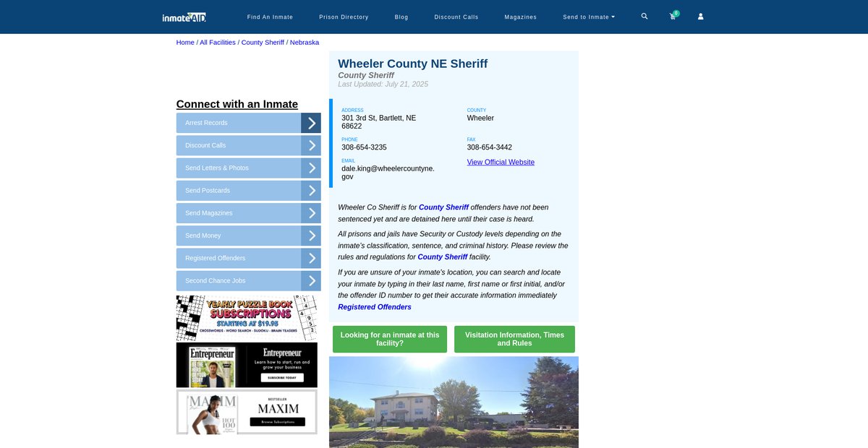Image resolution: width=868 pixels, height=448 pixels.
Task: Open Discount Calls in top navigation
Action: [456, 17]
